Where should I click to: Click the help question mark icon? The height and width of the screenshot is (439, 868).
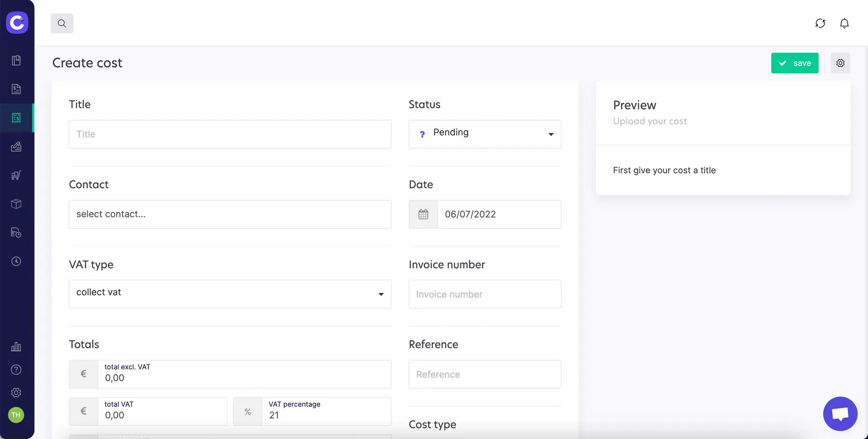click(16, 370)
